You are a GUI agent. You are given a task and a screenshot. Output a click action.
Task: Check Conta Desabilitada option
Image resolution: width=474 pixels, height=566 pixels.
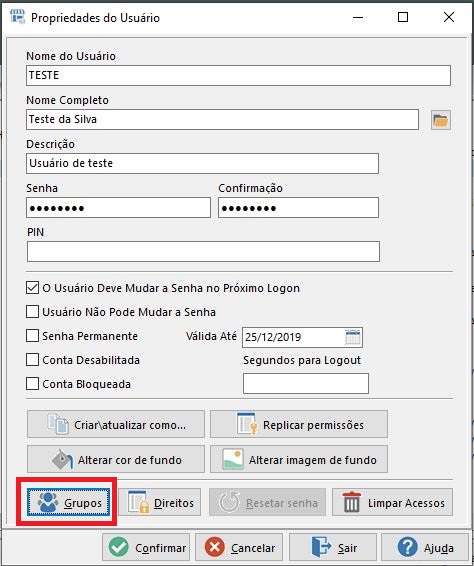[32, 360]
